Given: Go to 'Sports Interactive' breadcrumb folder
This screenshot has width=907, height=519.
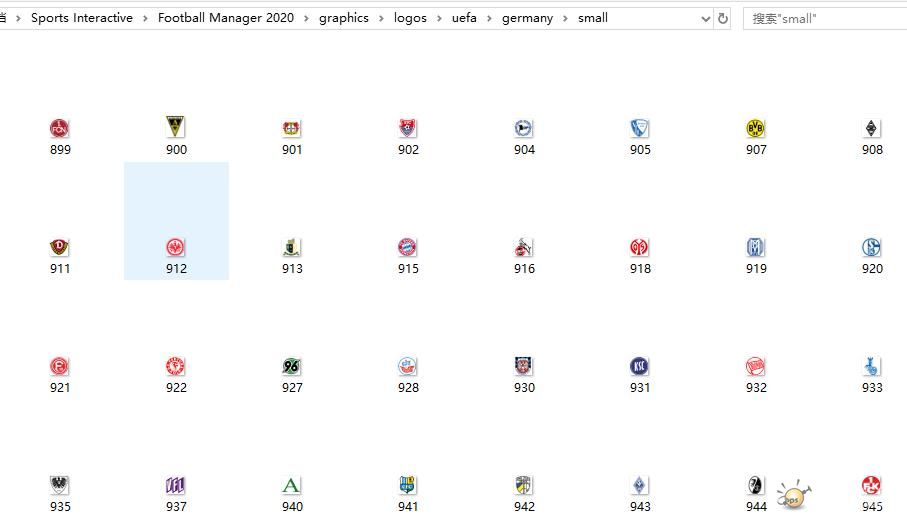Looking at the screenshot, I should click(x=82, y=18).
